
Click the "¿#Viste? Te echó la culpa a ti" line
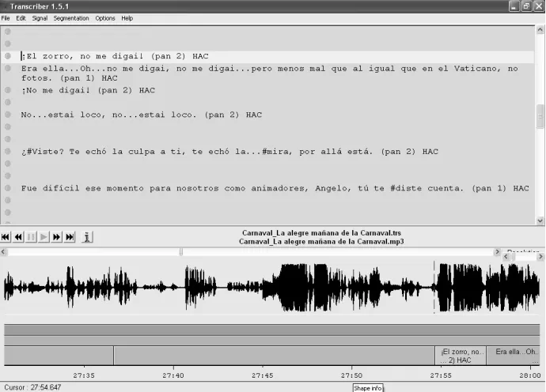click(x=229, y=152)
